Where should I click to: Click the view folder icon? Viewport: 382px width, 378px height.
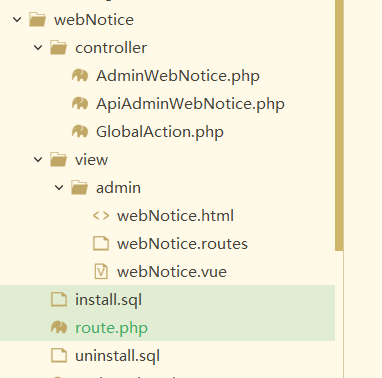tap(58, 159)
